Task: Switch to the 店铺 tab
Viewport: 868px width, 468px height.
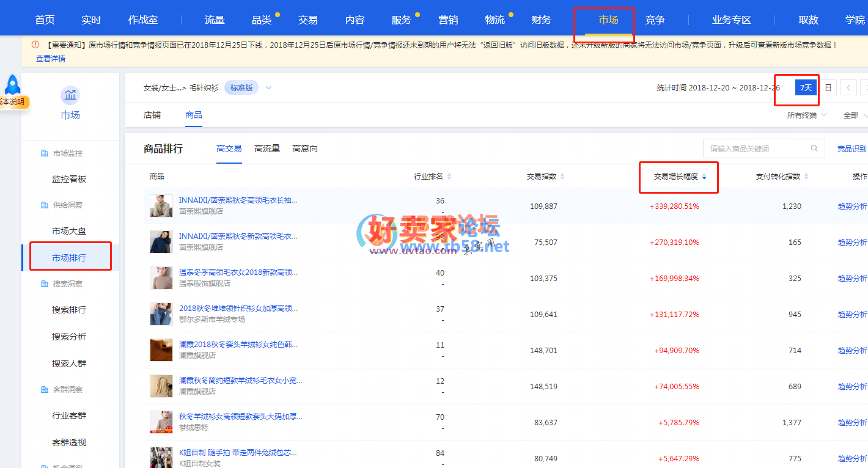Action: tap(152, 115)
